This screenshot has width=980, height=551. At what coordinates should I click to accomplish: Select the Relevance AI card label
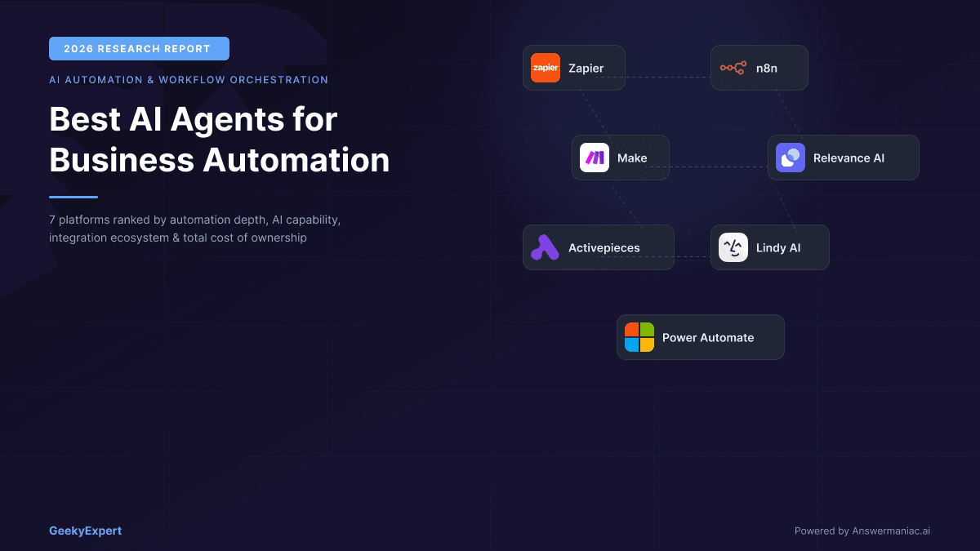click(x=849, y=158)
